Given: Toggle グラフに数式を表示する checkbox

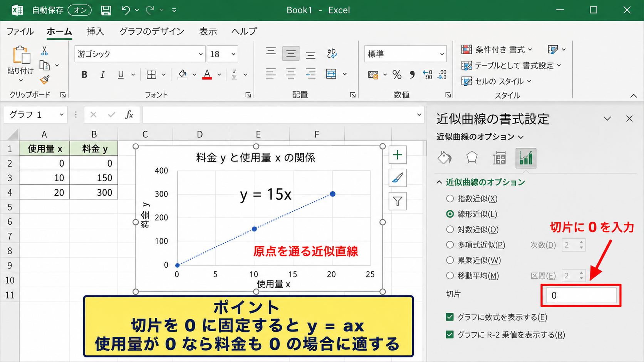Looking at the screenshot, I should pyautogui.click(x=449, y=317).
